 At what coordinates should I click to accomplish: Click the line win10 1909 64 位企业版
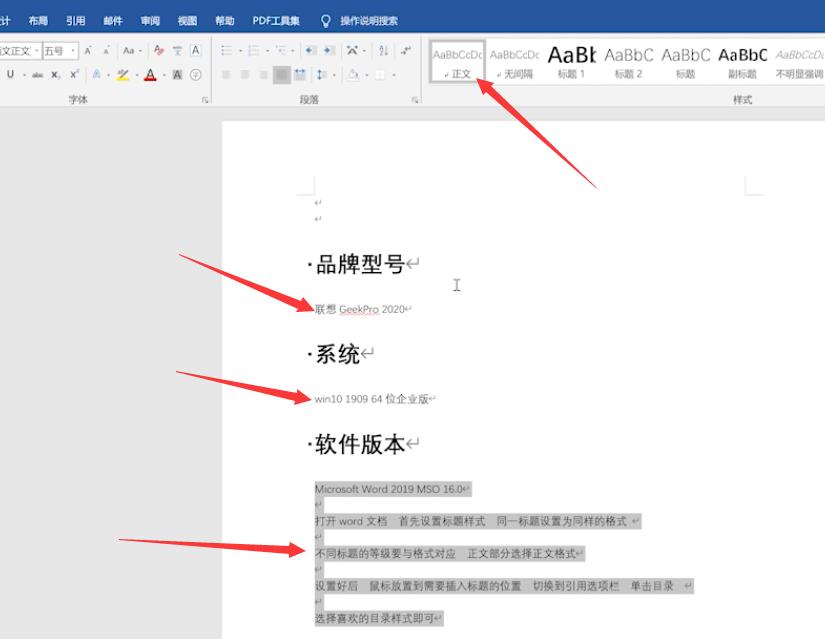coord(372,399)
